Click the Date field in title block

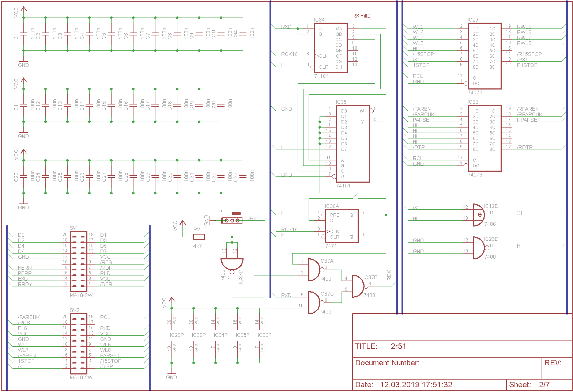coord(404,384)
